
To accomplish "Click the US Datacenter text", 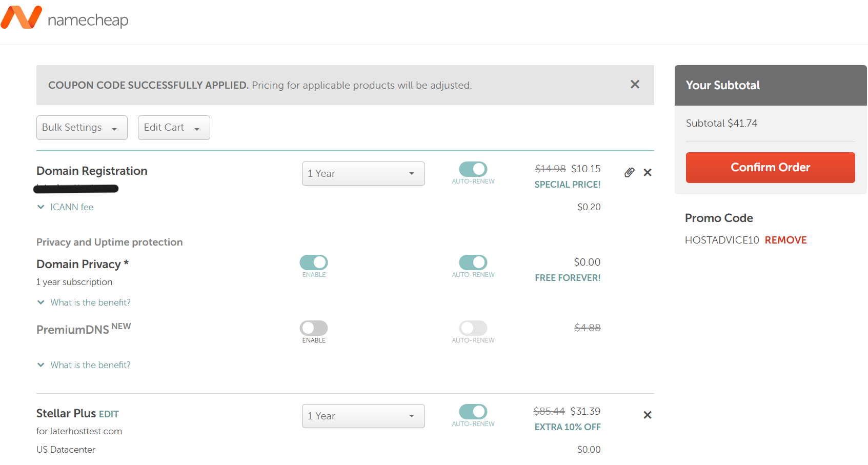I will point(66,450).
